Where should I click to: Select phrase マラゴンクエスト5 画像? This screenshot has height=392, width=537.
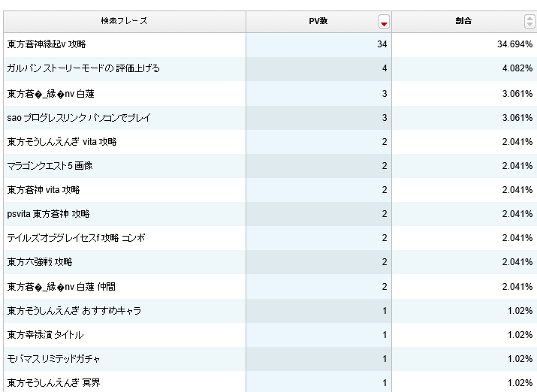tap(50, 166)
